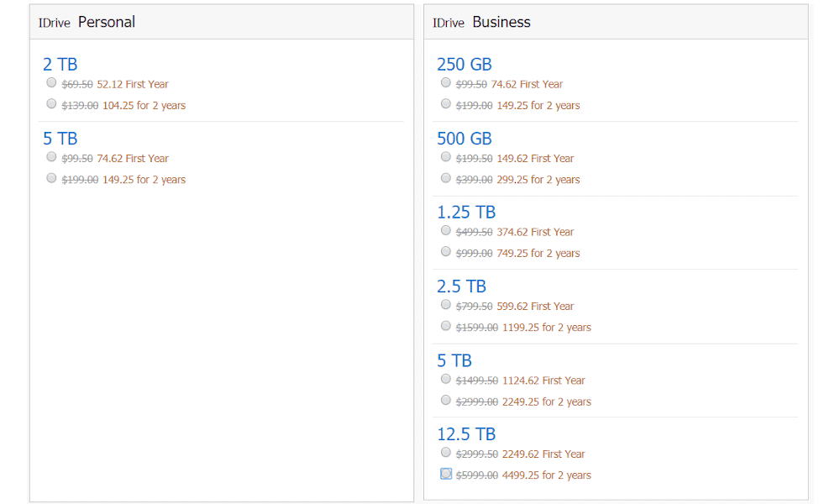Click the struck-through $399.00 price
840x504 pixels.
tap(474, 180)
